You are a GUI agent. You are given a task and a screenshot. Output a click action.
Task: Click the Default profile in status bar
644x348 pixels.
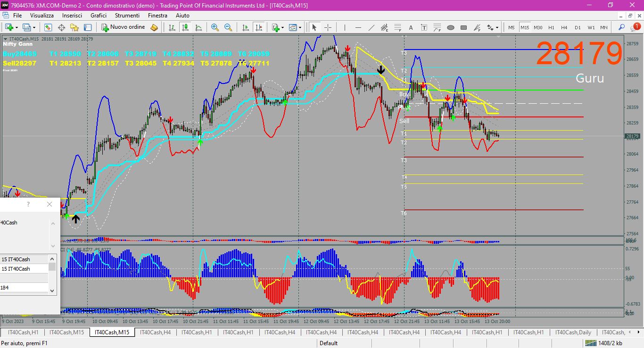coord(329,343)
